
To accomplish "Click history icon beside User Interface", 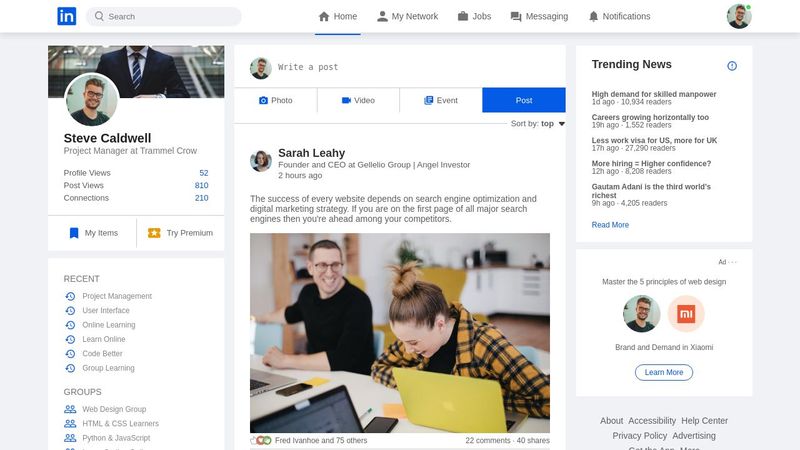I will tap(70, 311).
